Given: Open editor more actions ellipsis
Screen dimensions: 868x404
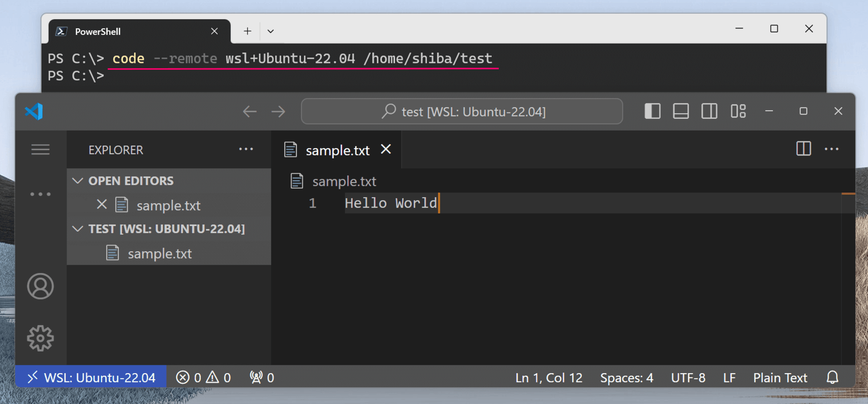Looking at the screenshot, I should pos(832,149).
